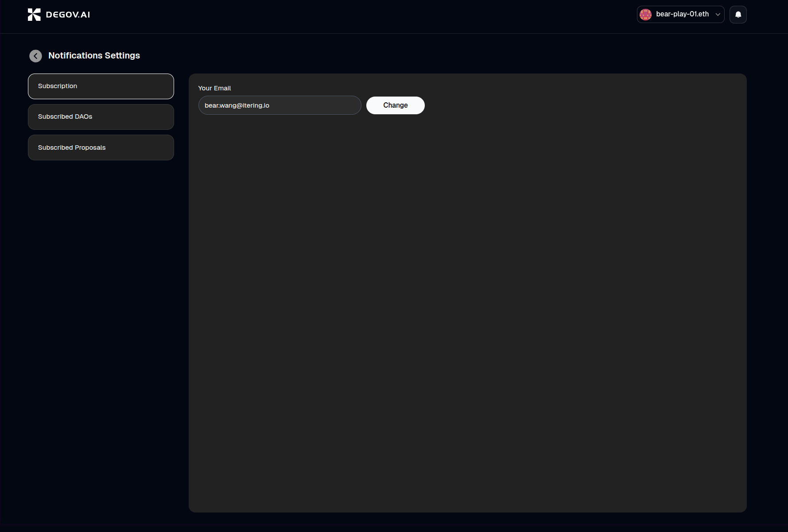Click the empty center of the top header bar
The height and width of the screenshot is (532, 788).
point(354,16)
